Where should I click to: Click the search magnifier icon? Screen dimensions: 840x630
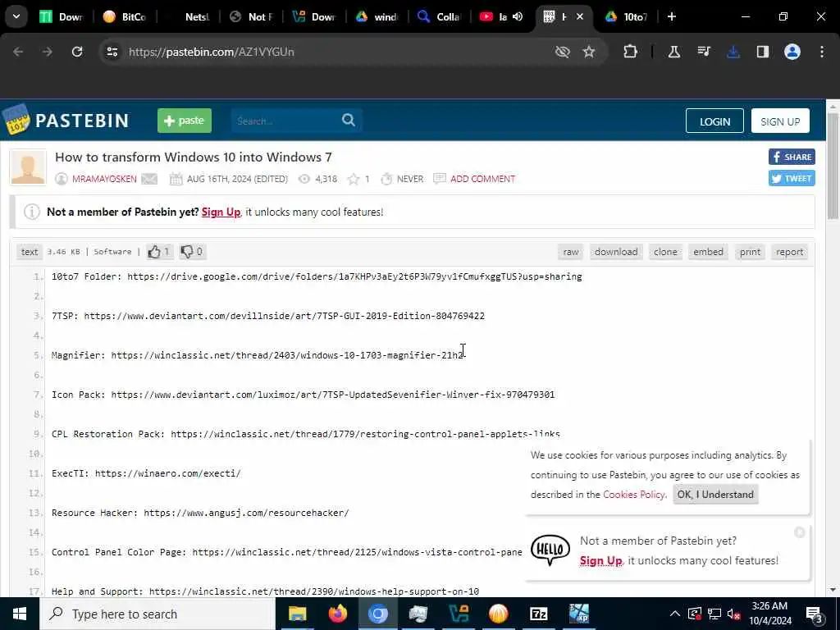(x=349, y=120)
